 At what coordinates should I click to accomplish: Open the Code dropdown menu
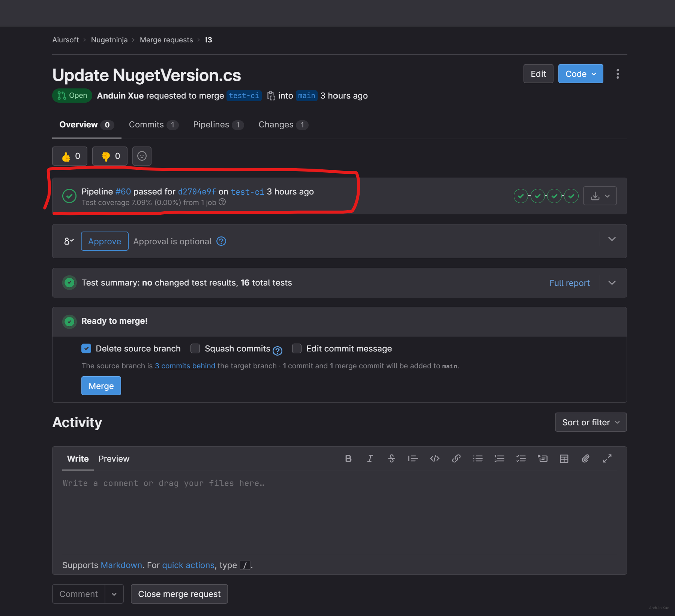580,74
